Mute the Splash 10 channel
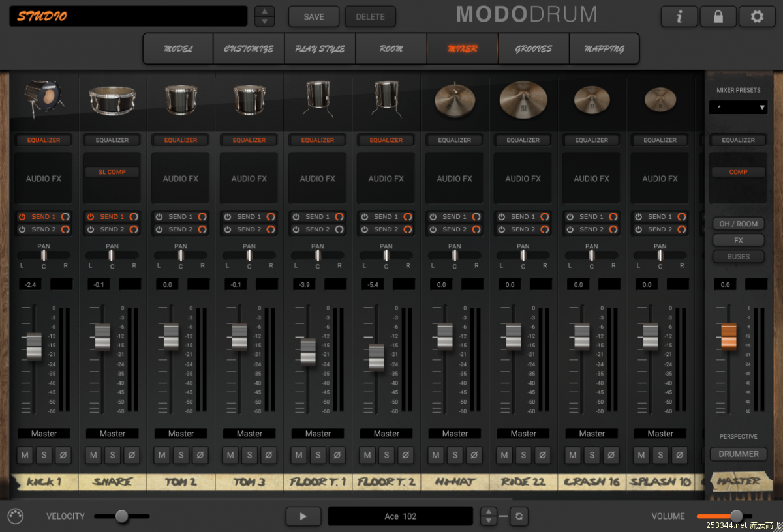This screenshot has height=532, width=783. (641, 455)
